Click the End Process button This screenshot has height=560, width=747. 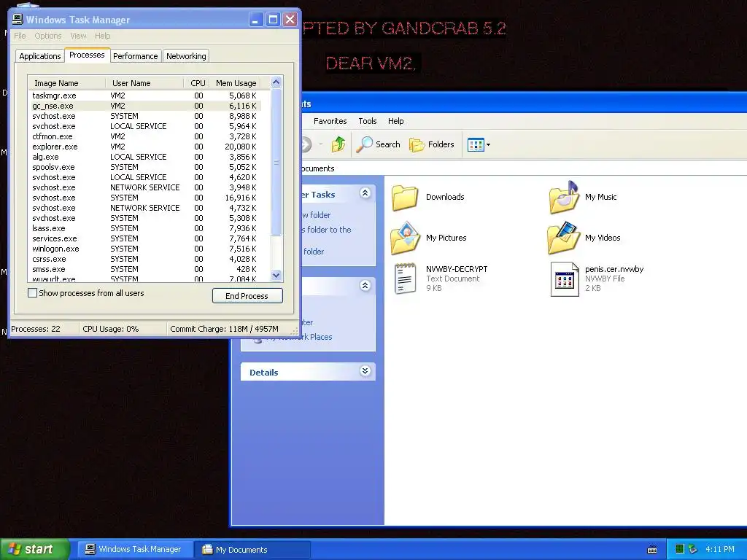click(247, 296)
